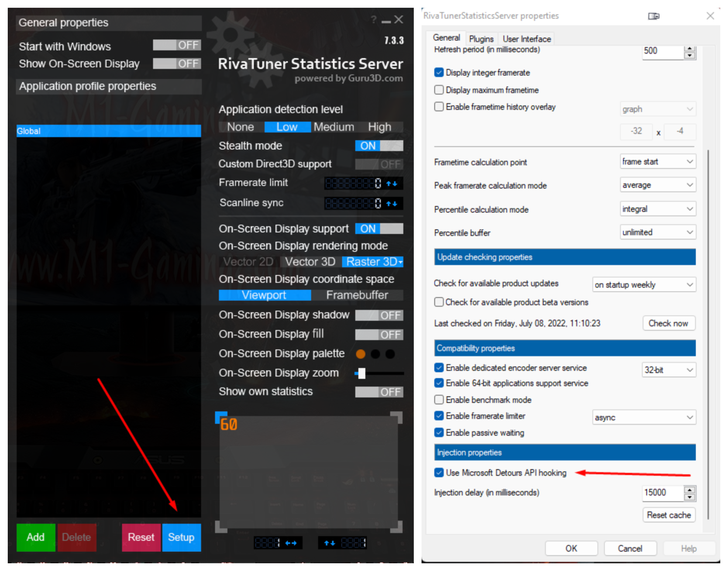This screenshot has width=728, height=571.
Task: Click the monitor icon in the properties title bar
Action: click(x=654, y=16)
